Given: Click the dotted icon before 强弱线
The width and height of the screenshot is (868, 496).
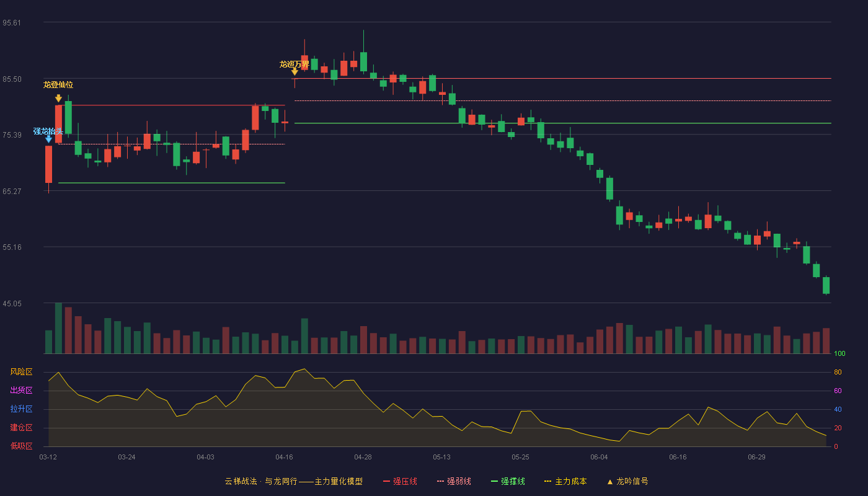Looking at the screenshot, I should (440, 481).
